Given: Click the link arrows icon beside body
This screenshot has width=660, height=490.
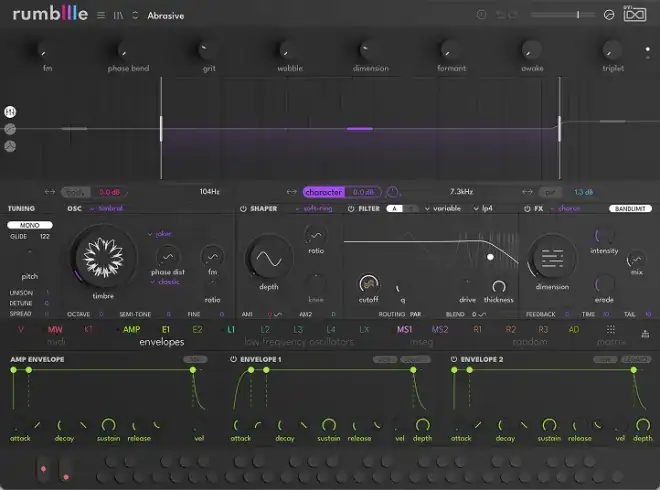Looking at the screenshot, I should [50, 192].
